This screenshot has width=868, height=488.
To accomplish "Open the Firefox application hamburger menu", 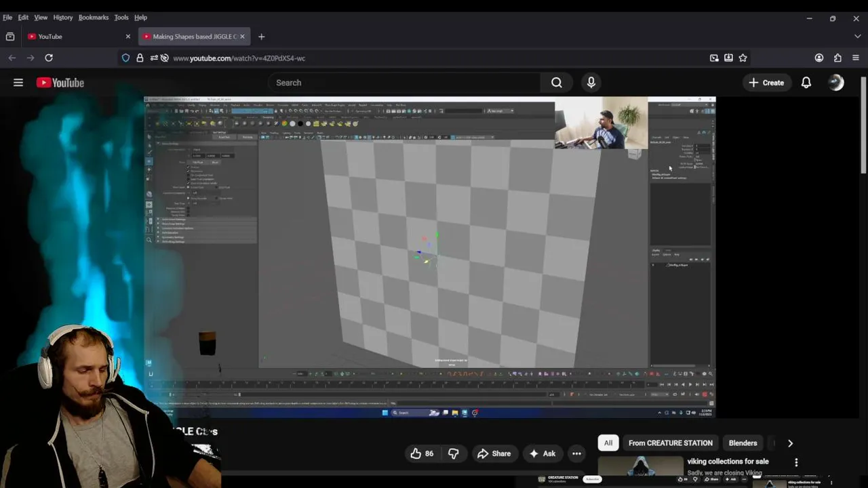I will coord(856,58).
